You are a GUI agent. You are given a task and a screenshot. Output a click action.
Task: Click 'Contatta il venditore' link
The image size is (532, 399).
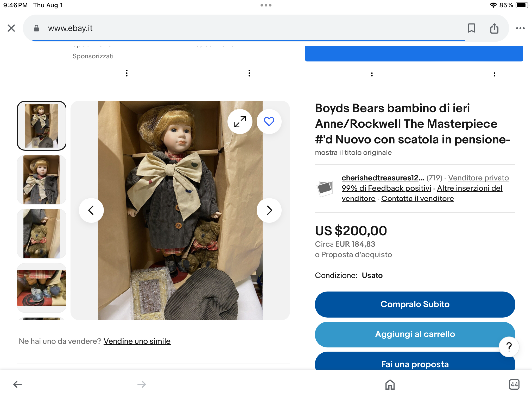417,199
